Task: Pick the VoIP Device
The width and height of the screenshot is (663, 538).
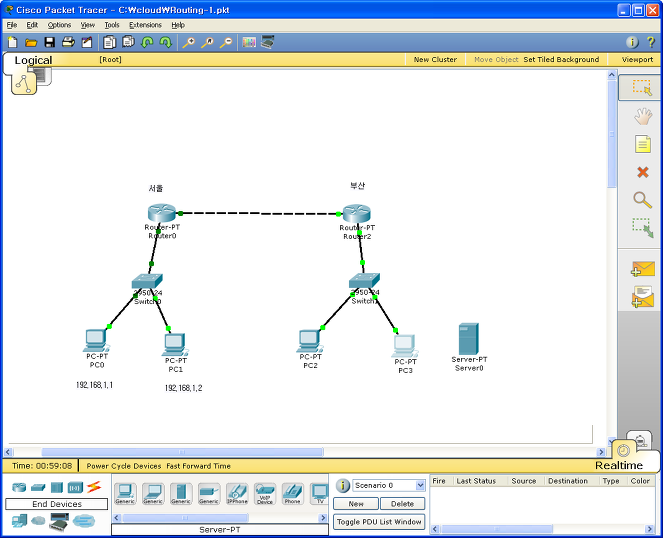Action: coord(265,494)
